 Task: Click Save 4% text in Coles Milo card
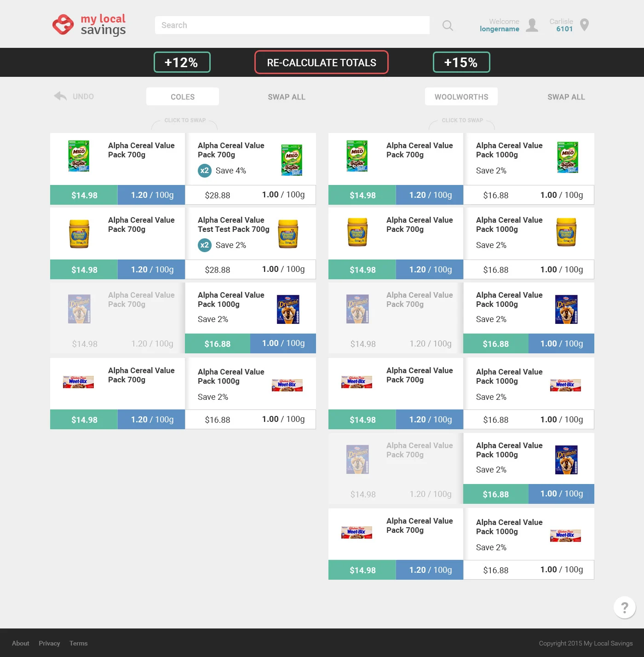231,171
